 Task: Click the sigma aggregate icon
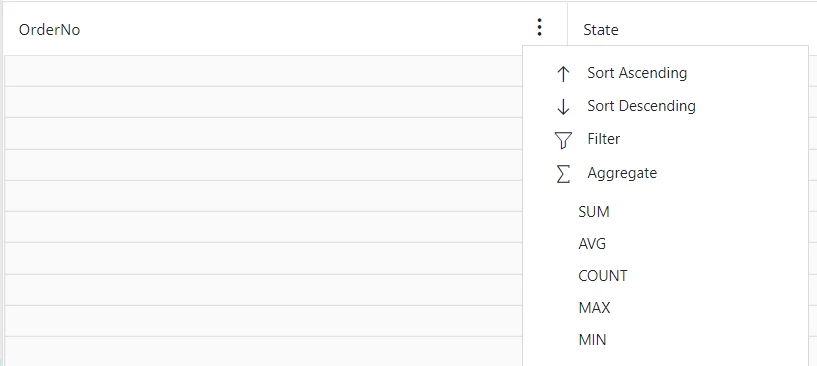tap(563, 174)
